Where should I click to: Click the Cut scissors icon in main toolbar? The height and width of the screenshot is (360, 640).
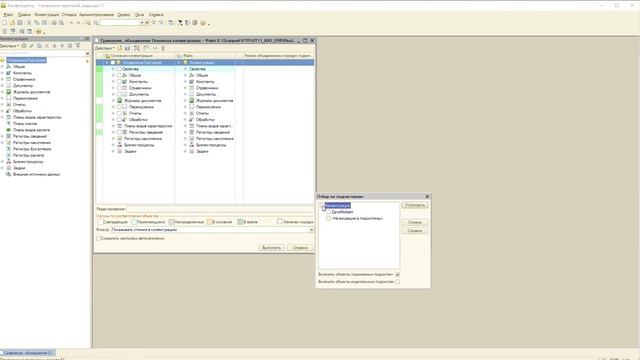pos(29,23)
